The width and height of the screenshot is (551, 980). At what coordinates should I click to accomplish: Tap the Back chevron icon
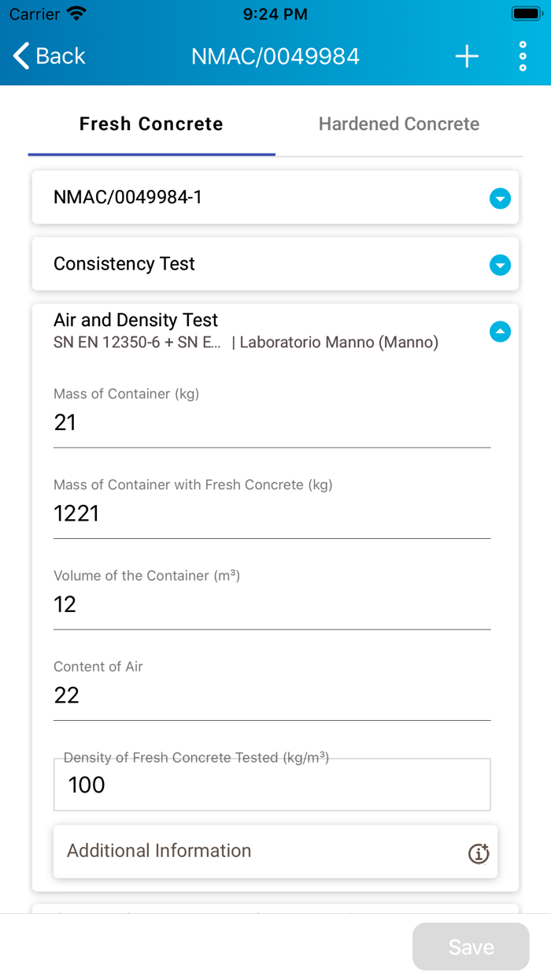[22, 56]
